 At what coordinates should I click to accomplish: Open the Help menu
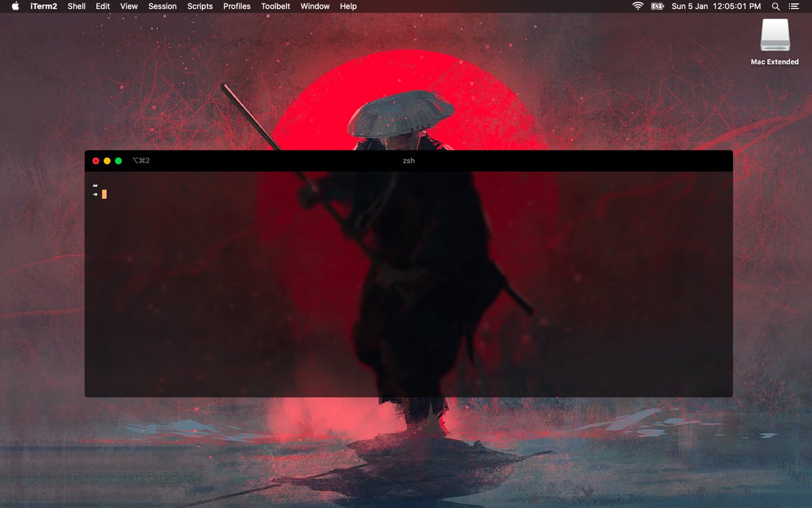tap(348, 6)
